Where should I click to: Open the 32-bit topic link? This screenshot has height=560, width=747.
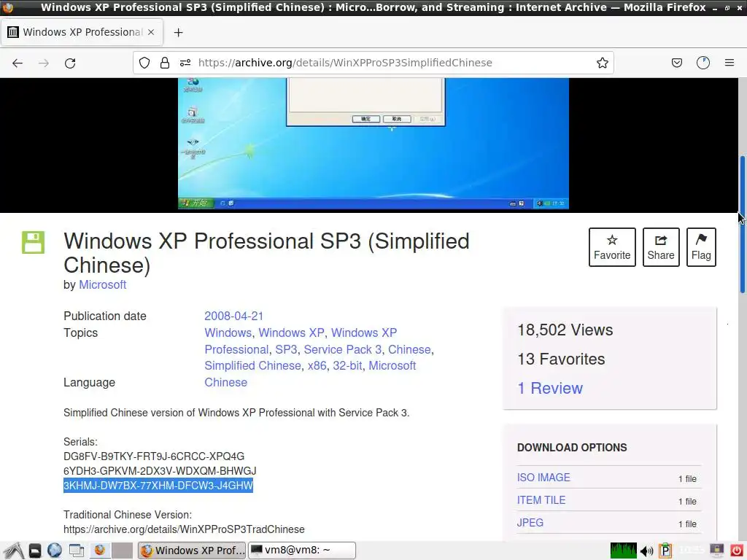click(347, 366)
